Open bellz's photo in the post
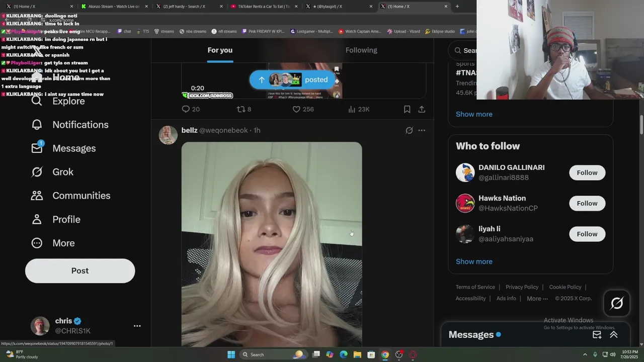The height and width of the screenshot is (362, 644). tap(272, 244)
